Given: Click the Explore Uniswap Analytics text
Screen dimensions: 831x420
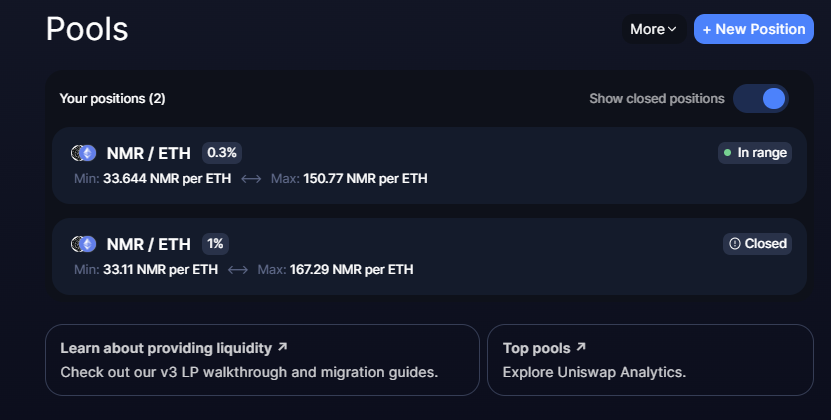Looking at the screenshot, I should 594,372.
